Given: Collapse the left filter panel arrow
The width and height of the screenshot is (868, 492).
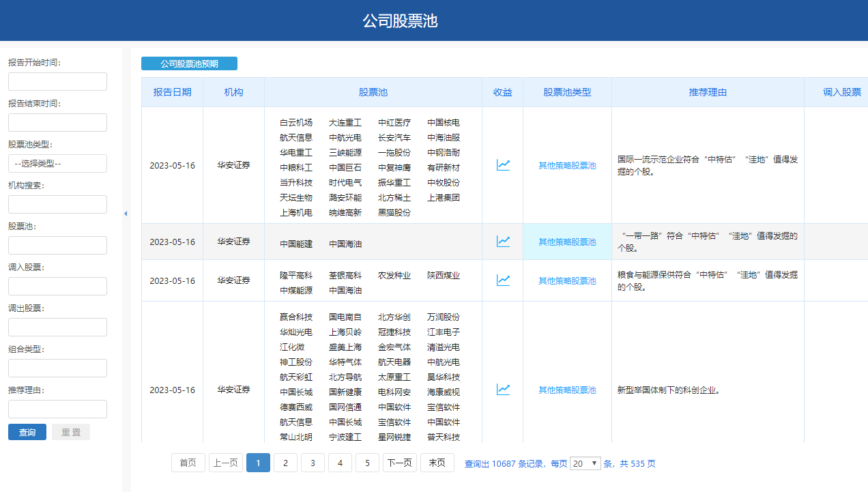Looking at the screenshot, I should pos(126,214).
